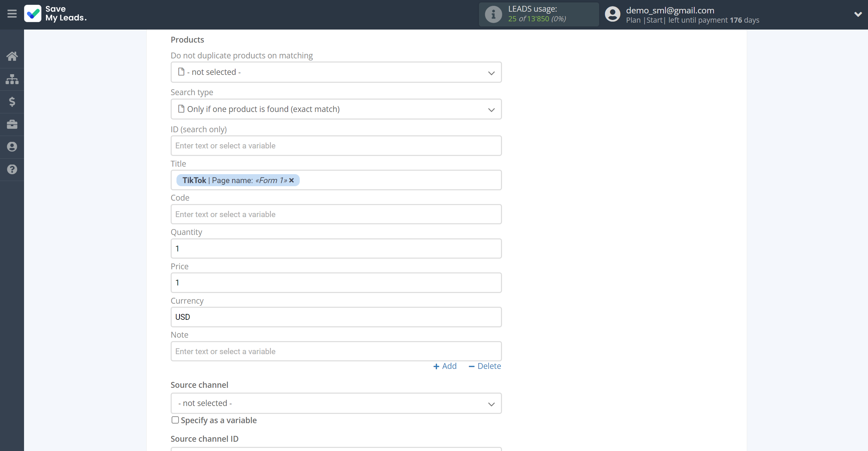Click the LEADS usage info icon

point(493,14)
